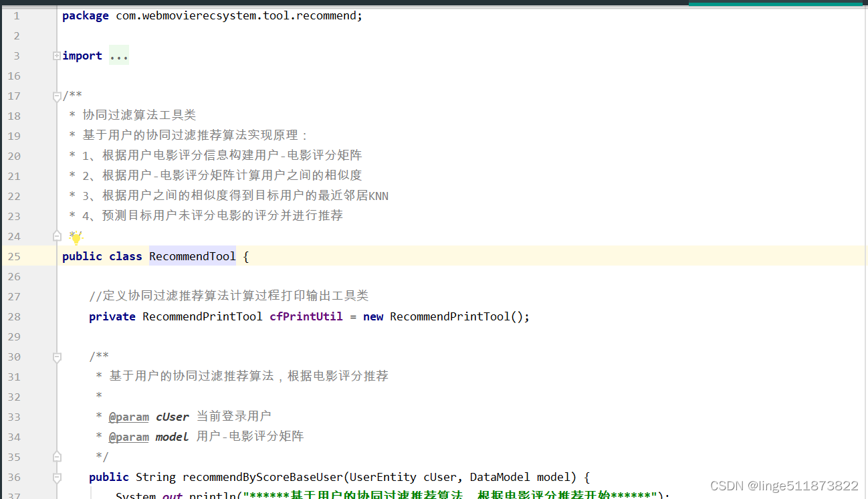This screenshot has height=499, width=868.
Task: Expand the folded import block marker
Action: [x=57, y=56]
